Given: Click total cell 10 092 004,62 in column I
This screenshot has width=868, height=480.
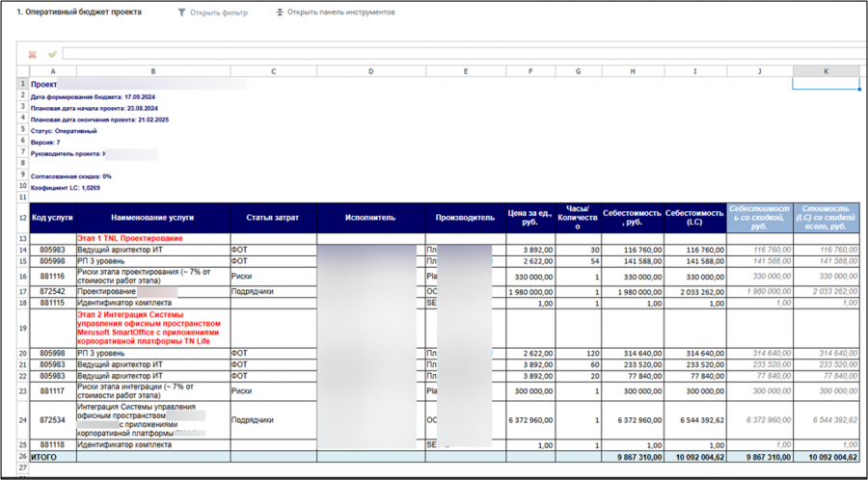Looking at the screenshot, I should 694,457.
